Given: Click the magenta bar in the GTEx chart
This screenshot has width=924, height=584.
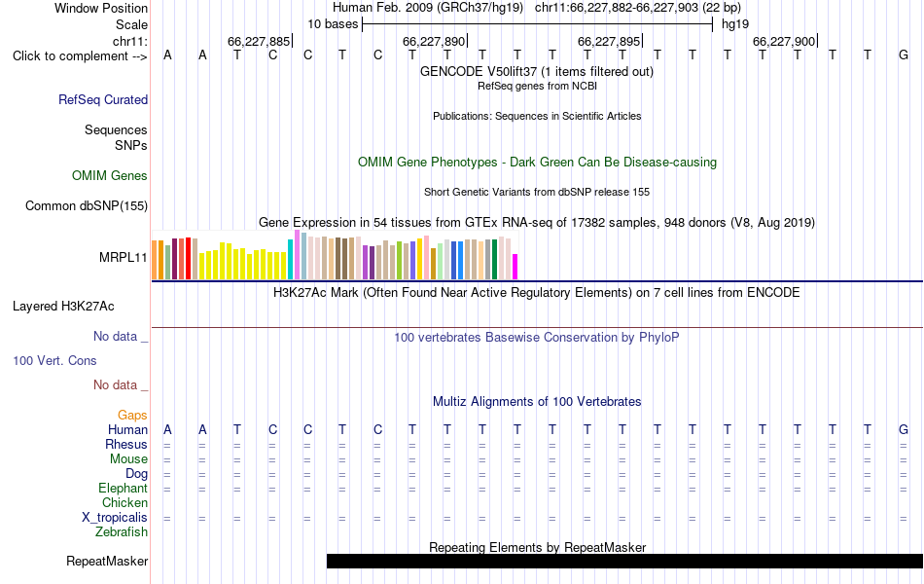Looking at the screenshot, I should [x=515, y=267].
